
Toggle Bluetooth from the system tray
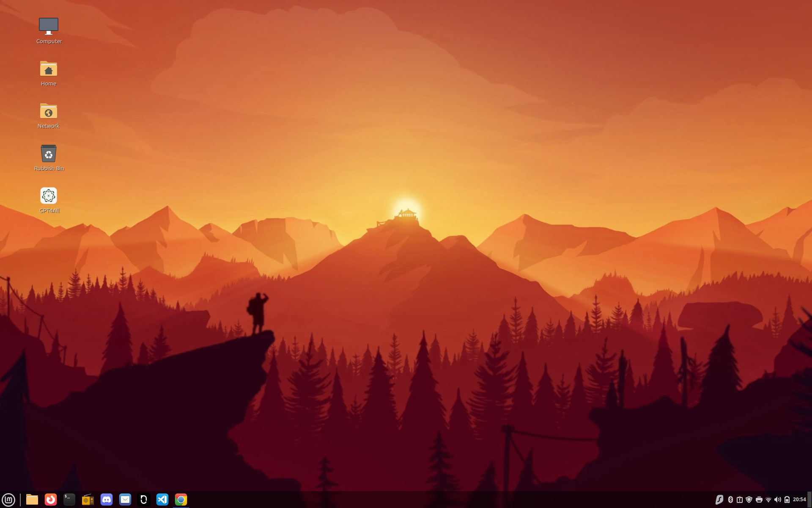pyautogui.click(x=730, y=500)
